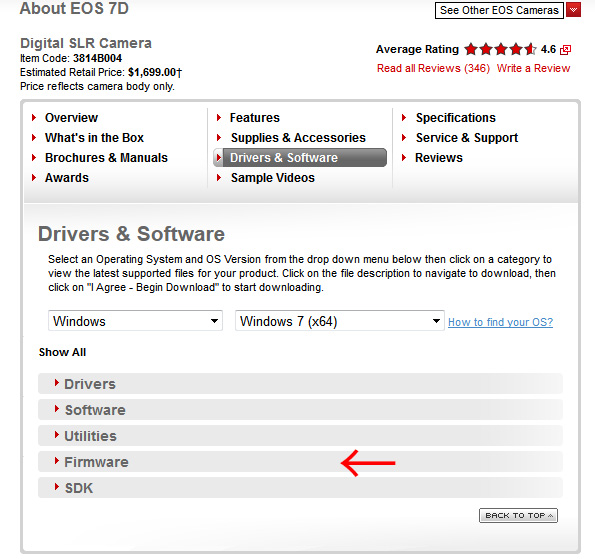The height and width of the screenshot is (559, 595).
Task: Expand the Software section
Action: point(300,410)
